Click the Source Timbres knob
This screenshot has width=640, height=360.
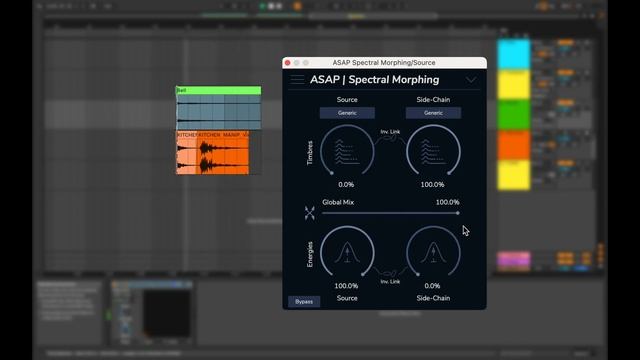(x=347, y=151)
